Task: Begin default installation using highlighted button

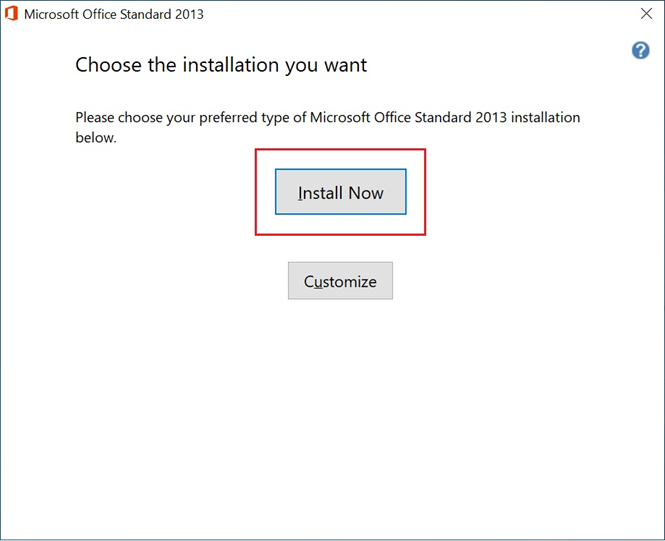Action: [x=341, y=192]
